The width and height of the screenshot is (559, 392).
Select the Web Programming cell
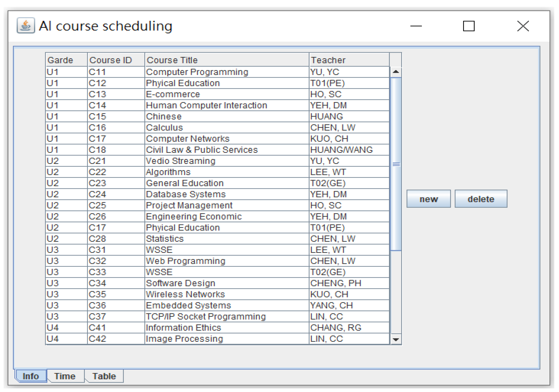(227, 261)
